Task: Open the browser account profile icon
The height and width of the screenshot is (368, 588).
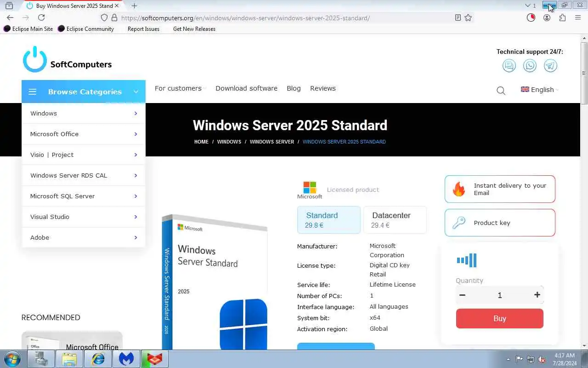Action: coord(547,17)
